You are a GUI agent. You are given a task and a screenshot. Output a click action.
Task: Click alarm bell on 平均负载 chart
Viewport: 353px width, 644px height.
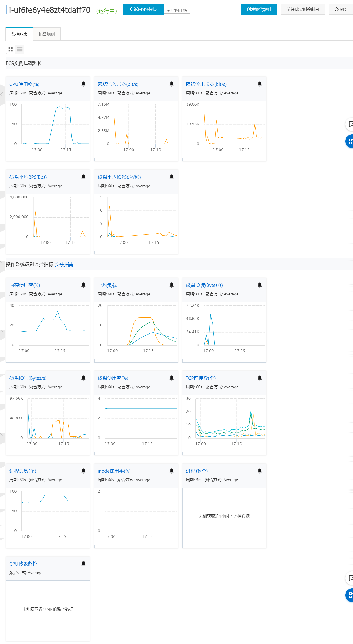click(x=171, y=285)
